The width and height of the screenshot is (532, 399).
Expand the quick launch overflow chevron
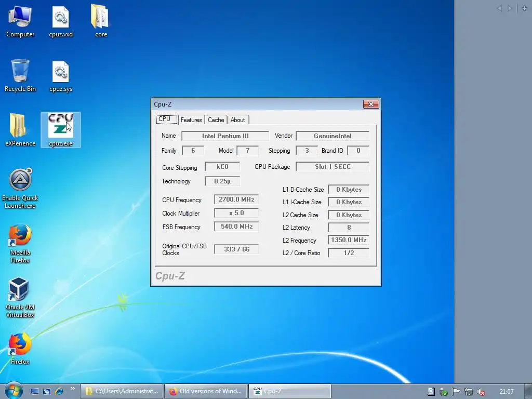click(73, 389)
